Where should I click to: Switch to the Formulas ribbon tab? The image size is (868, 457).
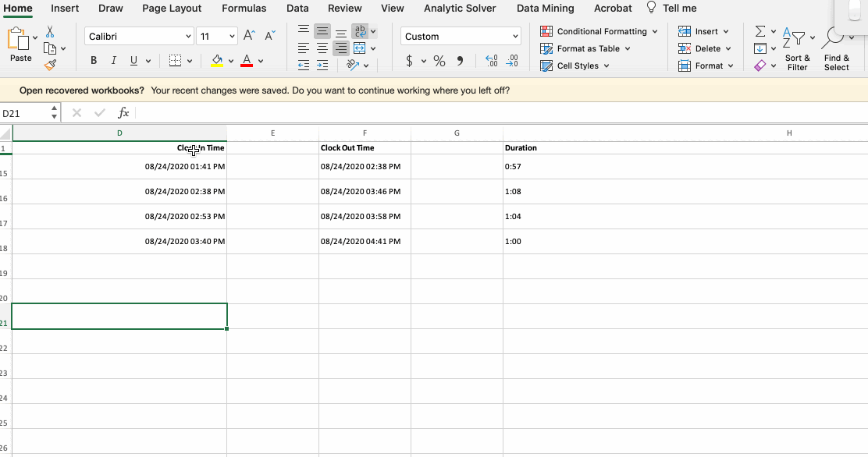click(x=244, y=9)
